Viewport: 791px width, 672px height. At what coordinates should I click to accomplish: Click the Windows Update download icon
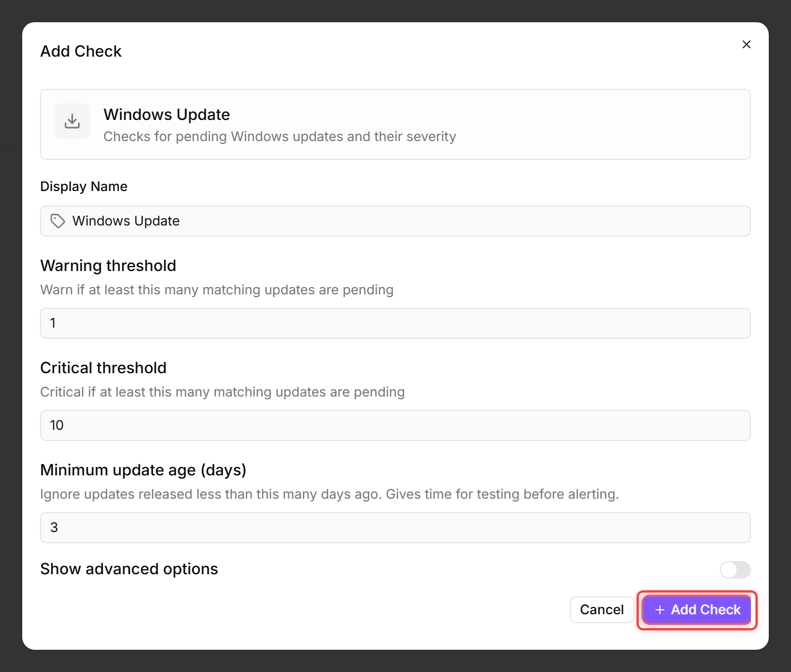point(72,121)
